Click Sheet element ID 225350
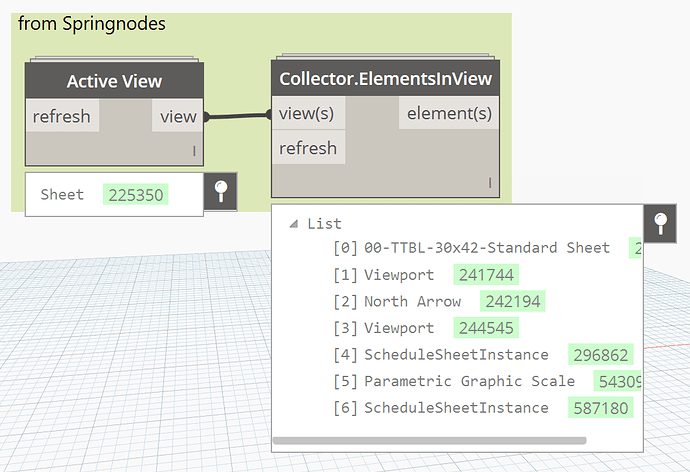690x472 pixels. coord(136,194)
